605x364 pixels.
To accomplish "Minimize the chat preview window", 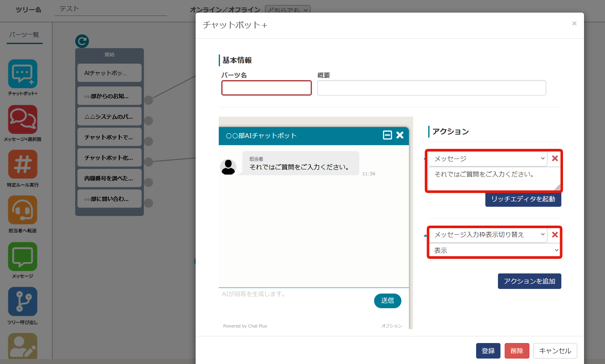I will coord(388,135).
